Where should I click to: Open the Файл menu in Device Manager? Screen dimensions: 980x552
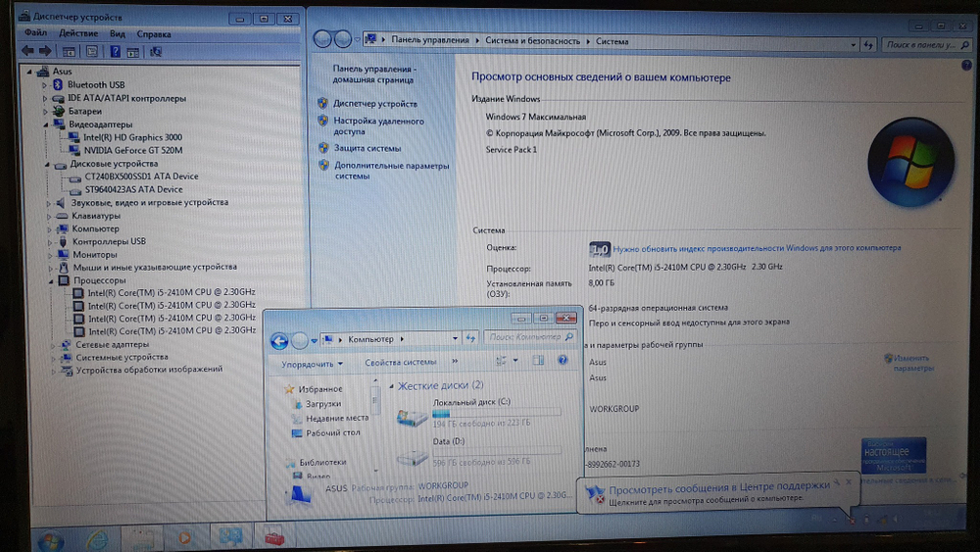point(35,32)
